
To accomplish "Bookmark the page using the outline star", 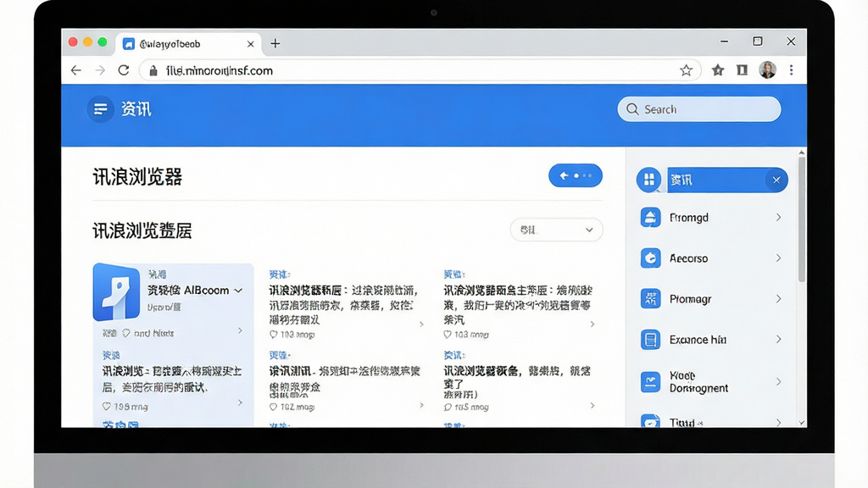I will point(686,70).
